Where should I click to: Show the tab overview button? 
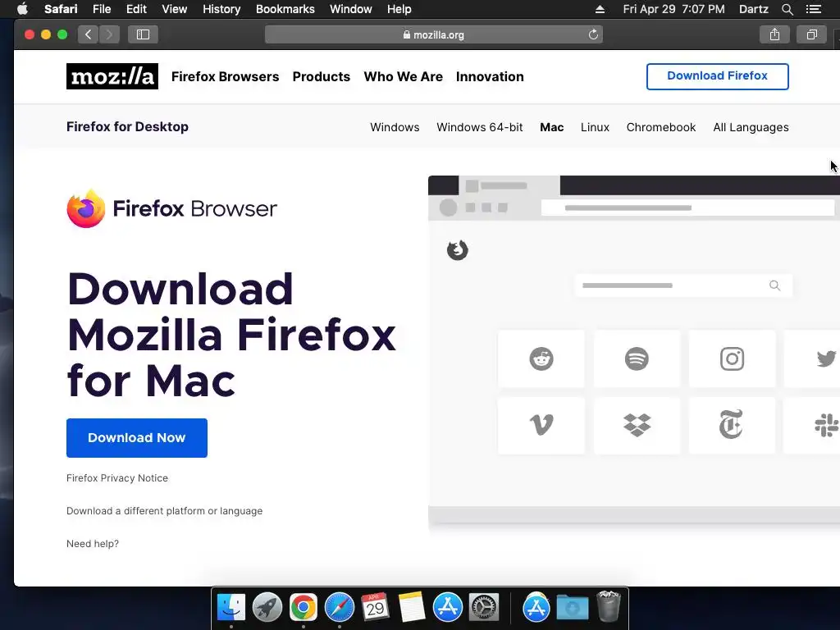point(812,34)
